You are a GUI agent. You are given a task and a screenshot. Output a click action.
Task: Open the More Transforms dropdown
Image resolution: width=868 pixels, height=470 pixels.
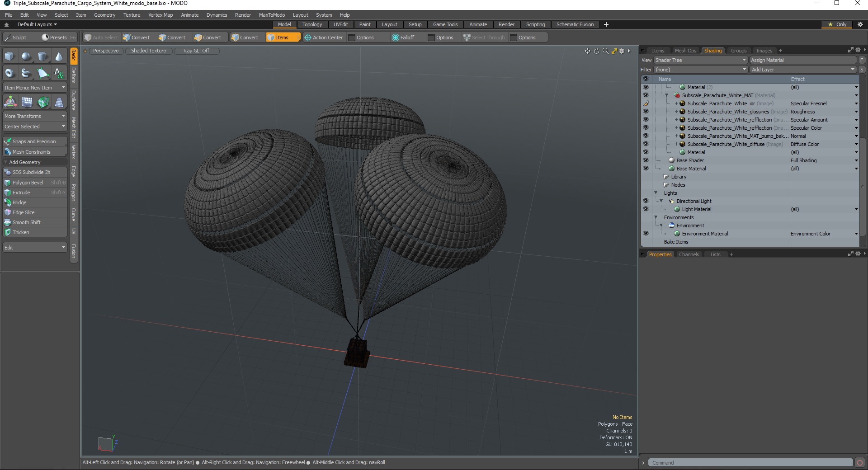pos(35,116)
